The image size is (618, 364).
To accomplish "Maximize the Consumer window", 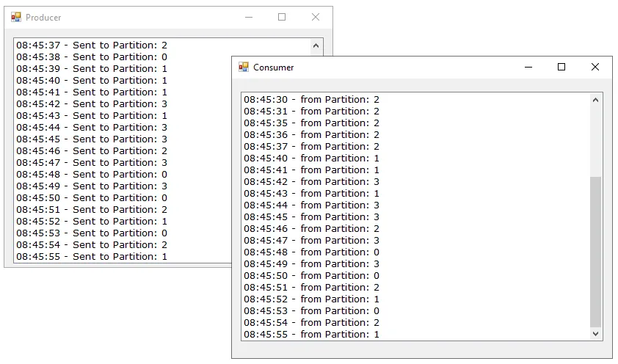I will tap(561, 67).
